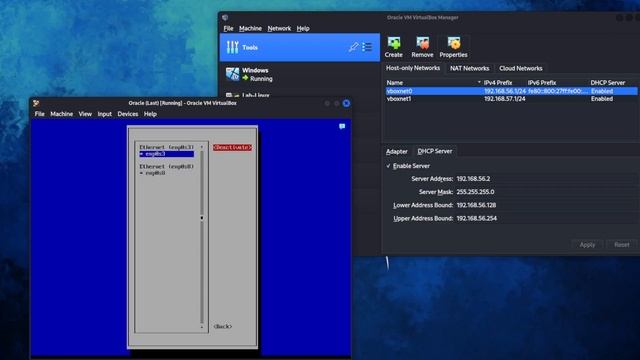This screenshot has height=360, width=640.
Task: Switch to the Cloud Networks tab
Action: point(521,68)
